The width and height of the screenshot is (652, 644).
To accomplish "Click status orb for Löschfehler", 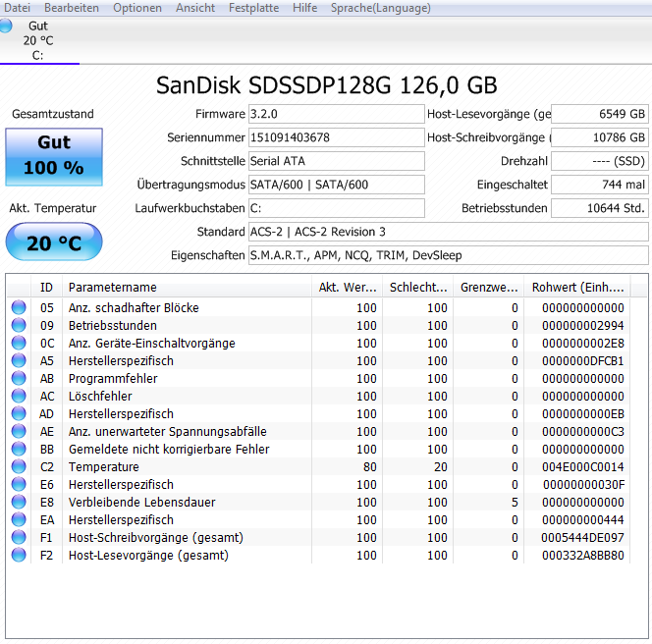I will coord(19,396).
